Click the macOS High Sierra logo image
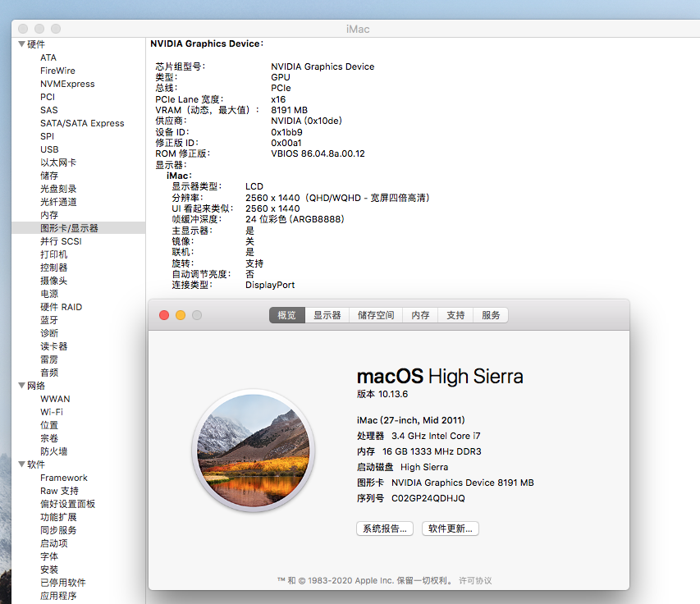Screen dimensions: 700x604 (x=254, y=451)
